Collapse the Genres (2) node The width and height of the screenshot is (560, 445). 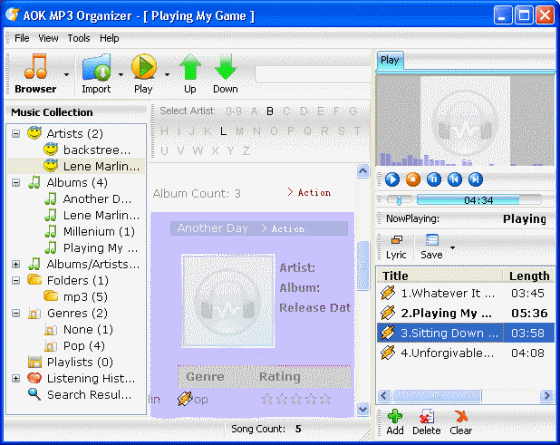point(16,313)
